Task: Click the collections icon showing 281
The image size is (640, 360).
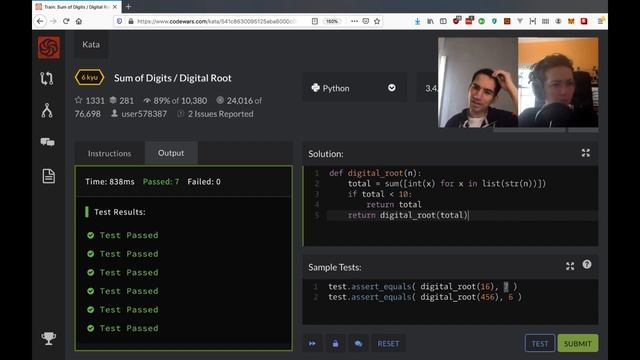Action: click(113, 100)
